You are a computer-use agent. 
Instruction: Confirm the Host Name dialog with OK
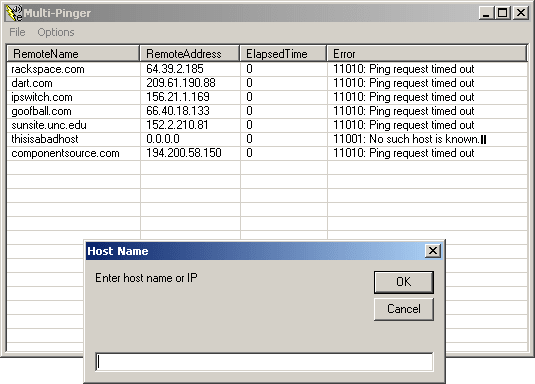coord(404,282)
